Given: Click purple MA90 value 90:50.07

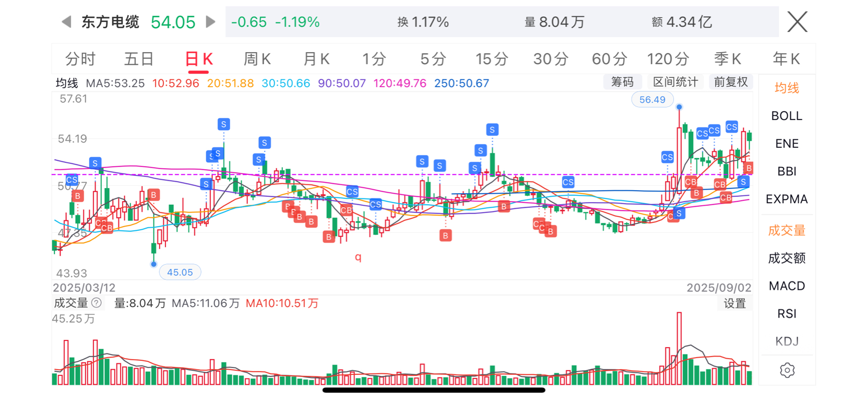Looking at the screenshot, I should click(342, 84).
